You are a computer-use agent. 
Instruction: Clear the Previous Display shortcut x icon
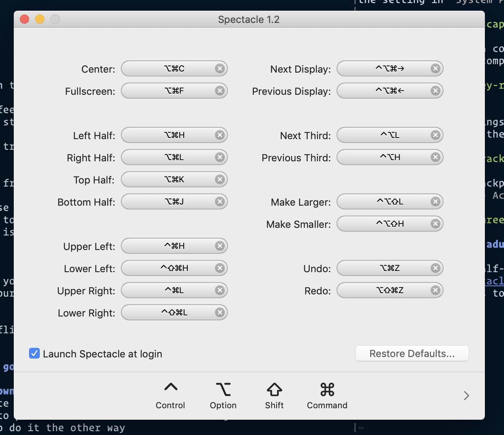[435, 91]
